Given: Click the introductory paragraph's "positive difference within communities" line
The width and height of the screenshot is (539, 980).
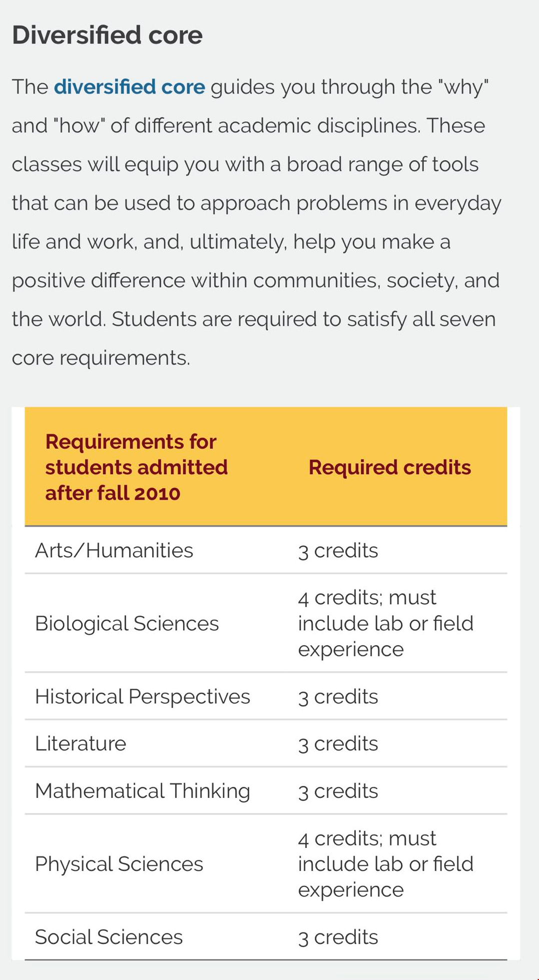Looking at the screenshot, I should 255,281.
